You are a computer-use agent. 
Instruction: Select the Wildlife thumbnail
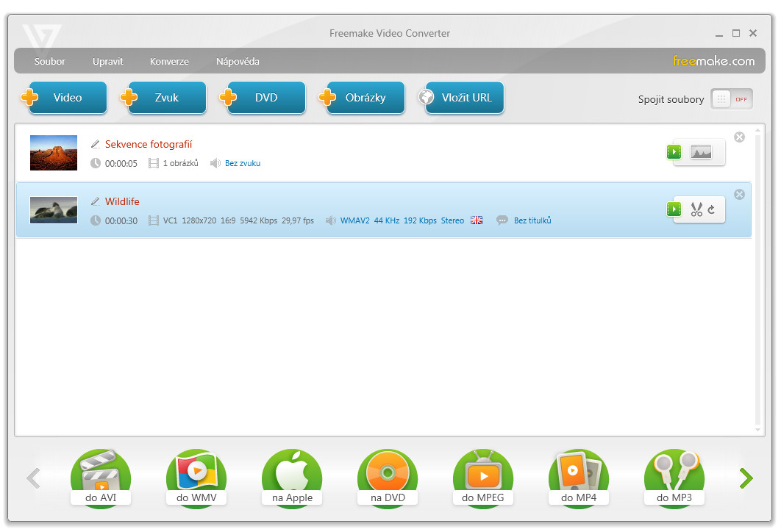coord(54,210)
